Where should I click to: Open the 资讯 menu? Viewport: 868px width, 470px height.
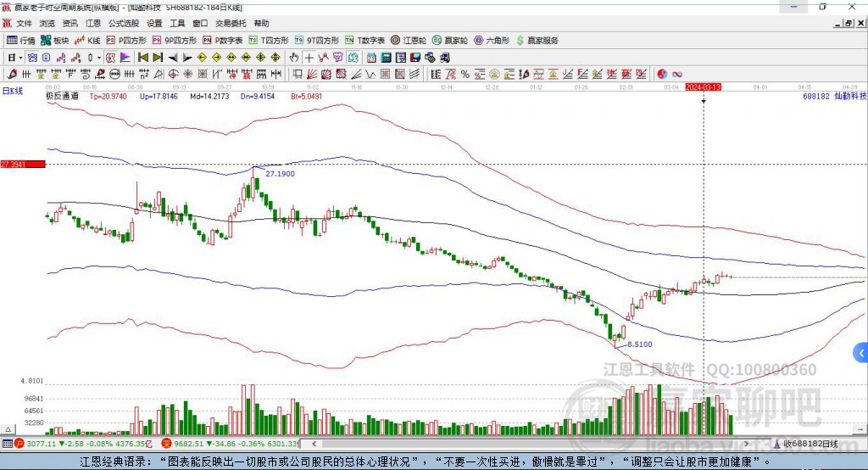click(70, 23)
